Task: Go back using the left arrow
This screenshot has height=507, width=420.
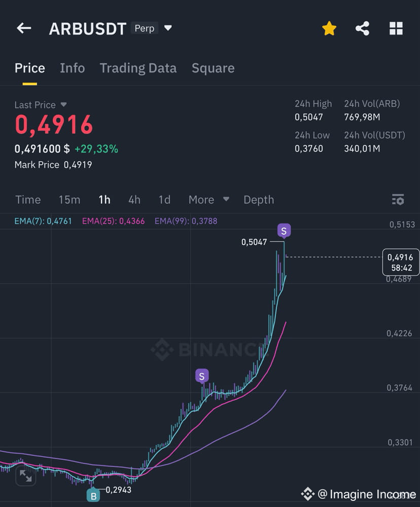Action: (24, 28)
